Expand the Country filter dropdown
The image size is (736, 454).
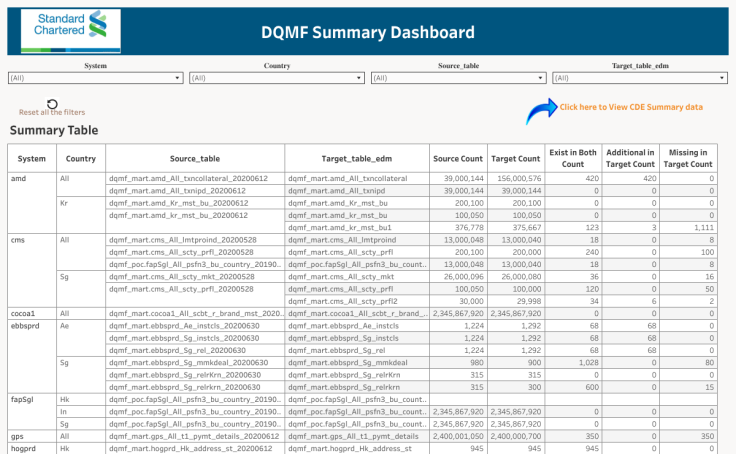tap(276, 77)
